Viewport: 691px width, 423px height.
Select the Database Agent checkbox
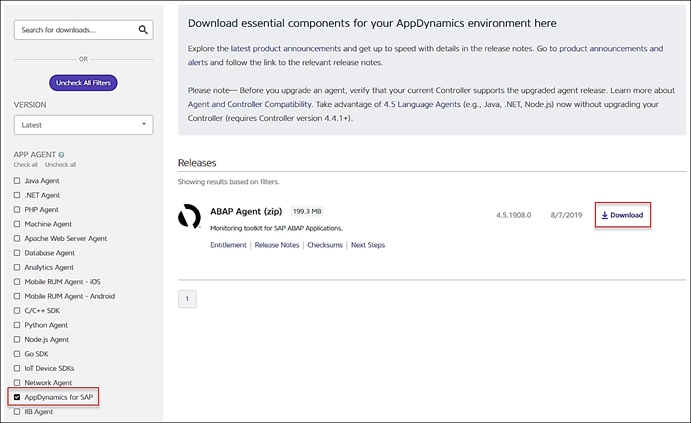click(17, 253)
